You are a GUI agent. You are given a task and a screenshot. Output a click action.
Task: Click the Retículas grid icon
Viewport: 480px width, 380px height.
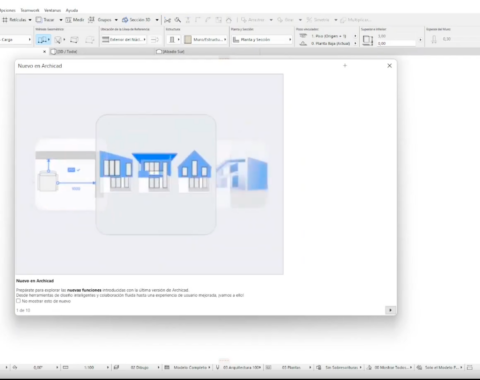point(5,20)
